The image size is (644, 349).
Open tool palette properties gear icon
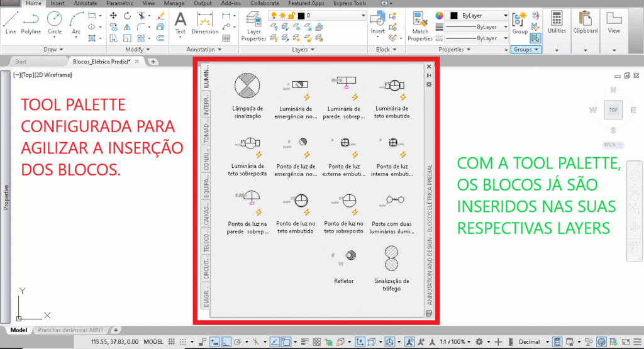coord(429,85)
